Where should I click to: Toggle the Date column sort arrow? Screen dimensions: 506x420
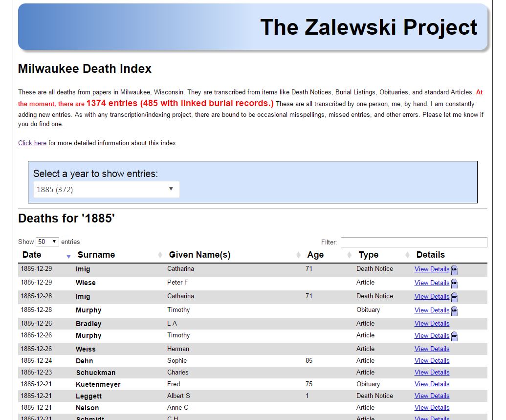(x=68, y=256)
